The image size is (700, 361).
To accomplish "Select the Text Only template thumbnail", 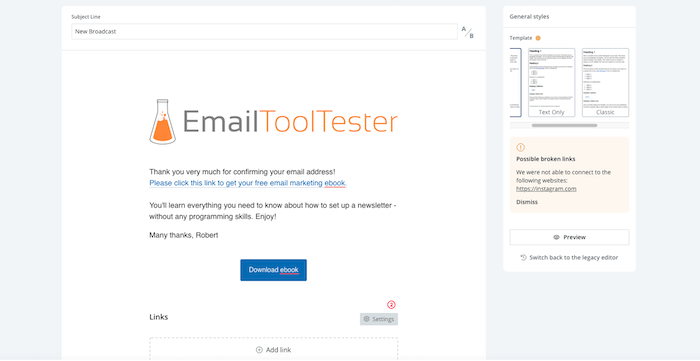I will point(551,83).
